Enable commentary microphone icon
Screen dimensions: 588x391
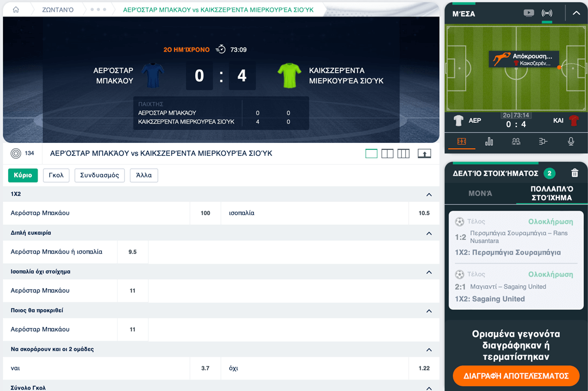click(x=570, y=141)
